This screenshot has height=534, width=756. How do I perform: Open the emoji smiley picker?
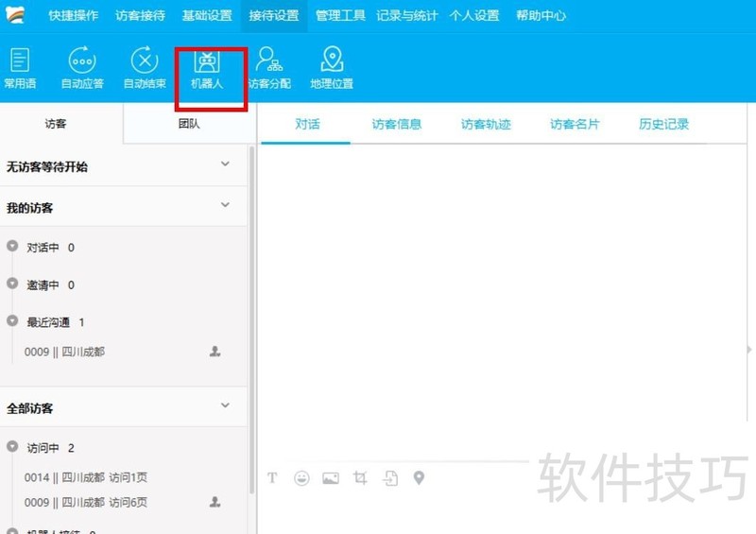coord(301,478)
